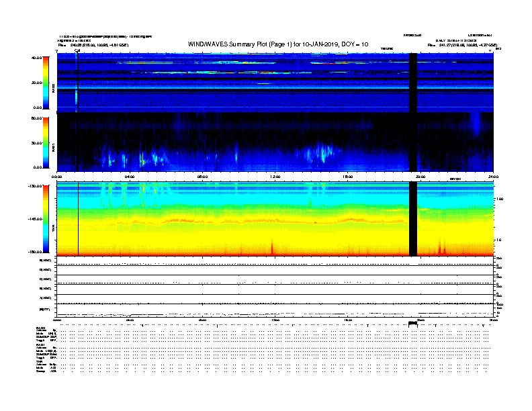Click the RAD1 vertical axis label
This screenshot has height=411, width=532.
[53, 147]
